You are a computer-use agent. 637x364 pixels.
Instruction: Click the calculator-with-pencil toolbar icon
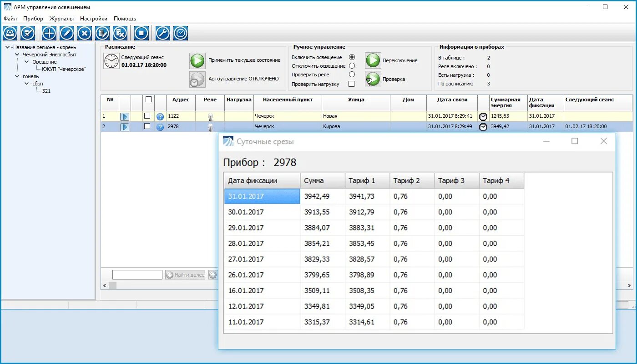coord(102,33)
